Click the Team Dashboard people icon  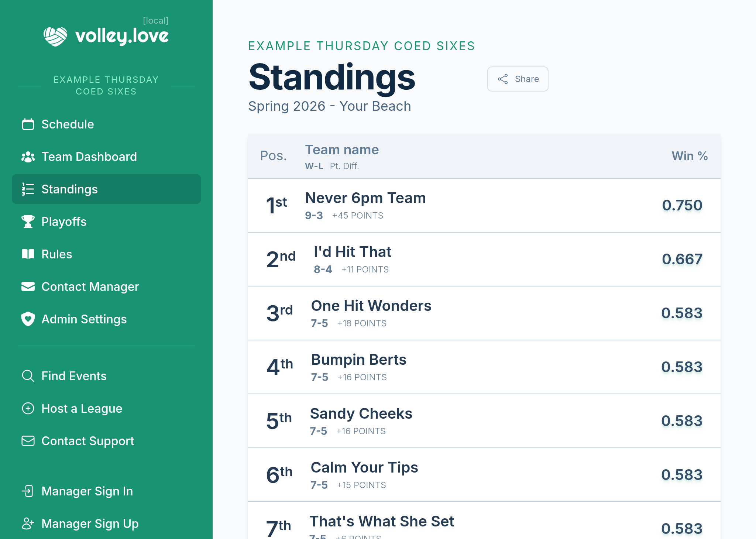point(28,157)
